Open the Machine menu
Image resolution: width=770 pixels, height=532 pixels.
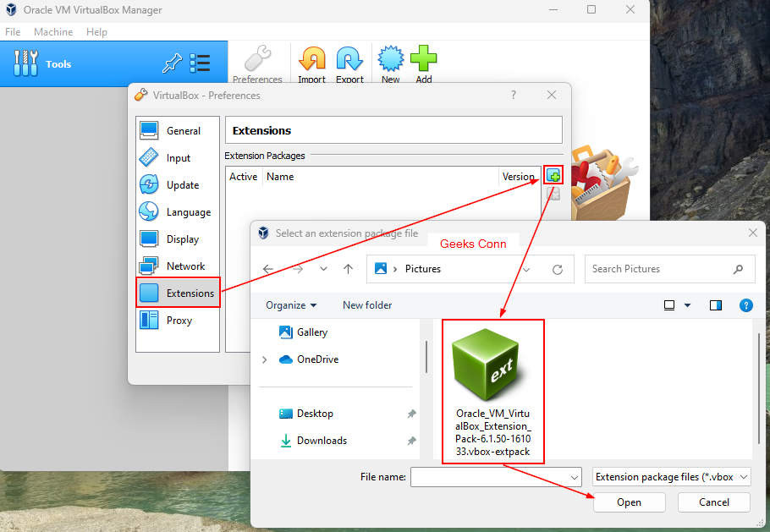tap(53, 31)
